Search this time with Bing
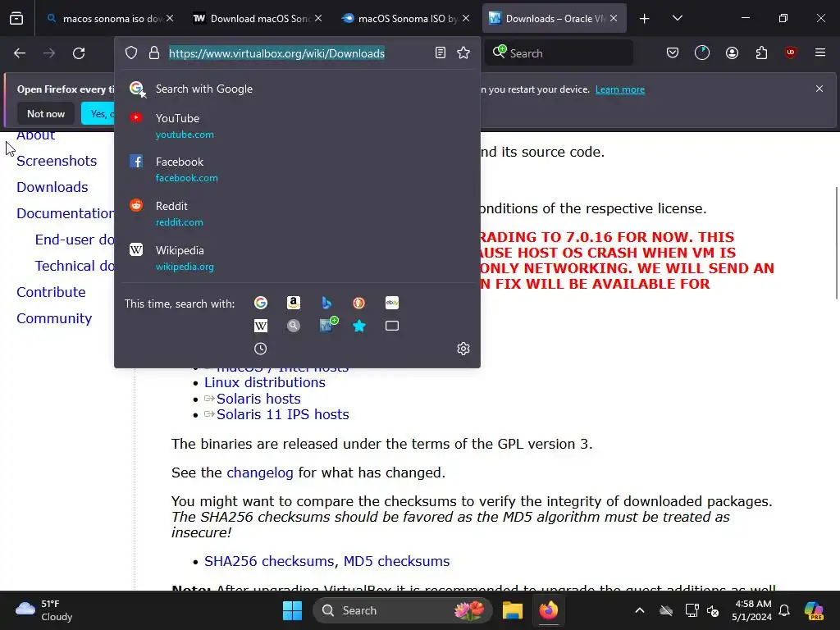 [x=326, y=304]
